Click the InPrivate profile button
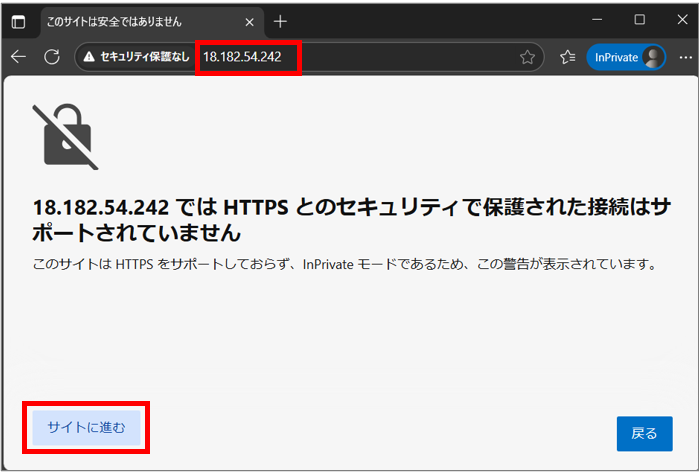 [626, 57]
